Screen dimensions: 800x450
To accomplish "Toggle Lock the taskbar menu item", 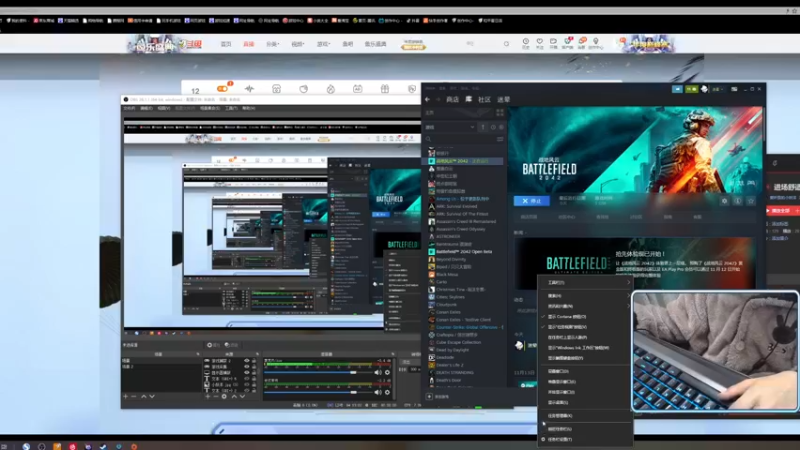I will 585,429.
